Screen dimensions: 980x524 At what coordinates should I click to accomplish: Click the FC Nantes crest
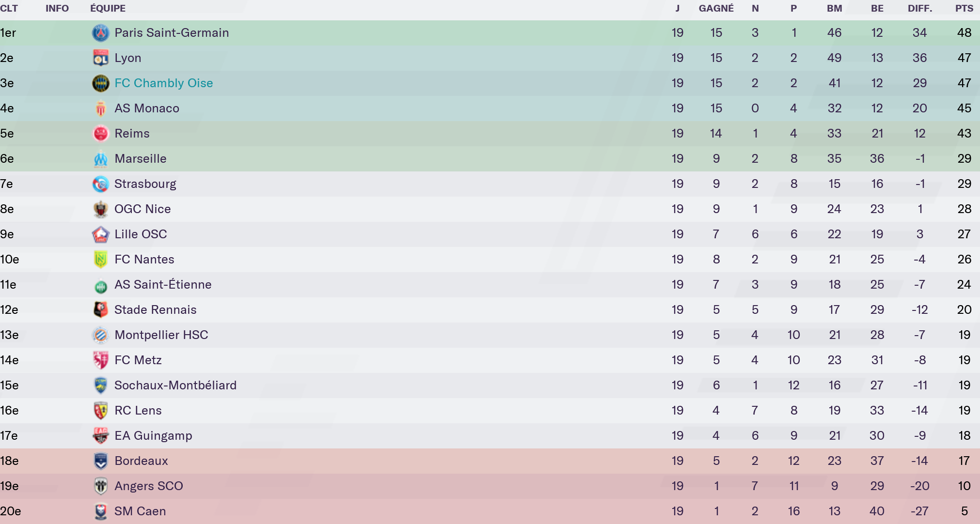click(x=100, y=260)
